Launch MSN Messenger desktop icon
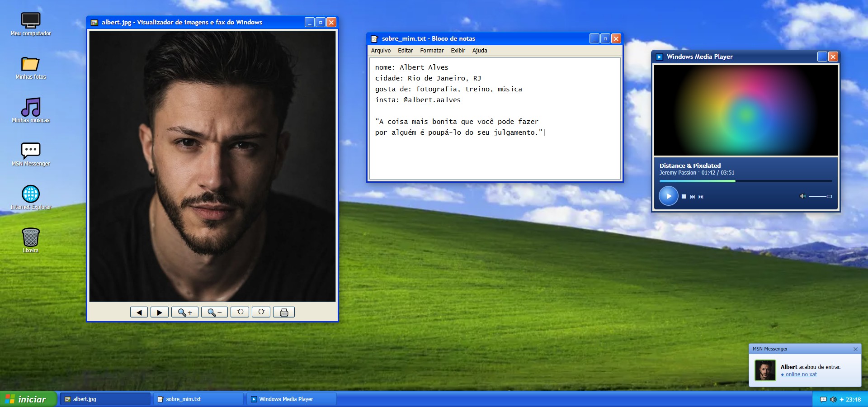This screenshot has width=868, height=407. click(x=31, y=154)
